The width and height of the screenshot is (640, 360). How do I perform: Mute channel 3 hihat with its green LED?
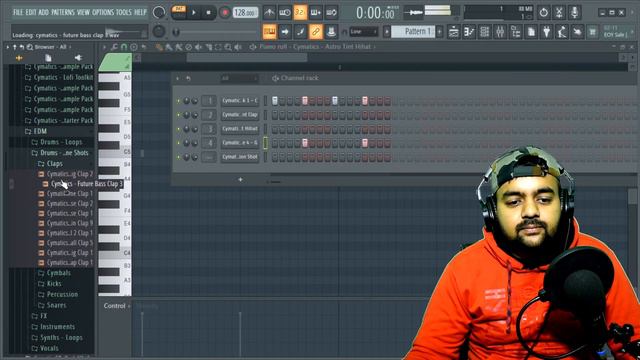[x=178, y=129]
